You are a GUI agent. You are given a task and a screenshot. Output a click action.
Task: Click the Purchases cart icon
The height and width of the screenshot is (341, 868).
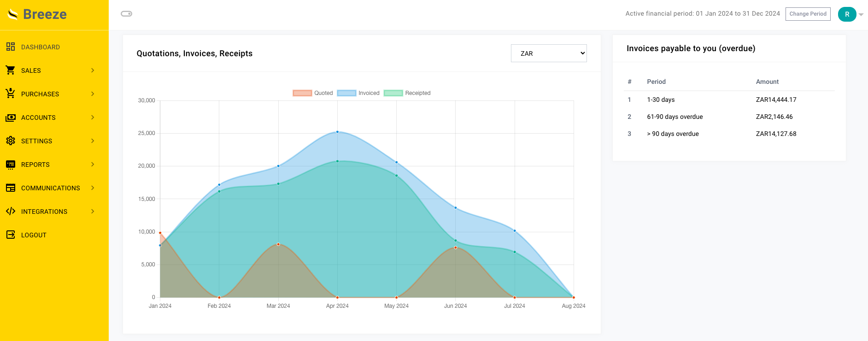point(11,94)
